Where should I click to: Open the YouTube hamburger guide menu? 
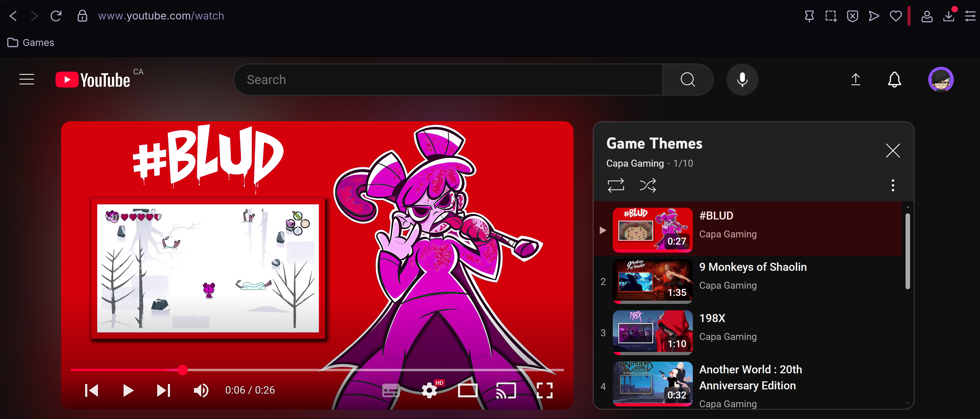click(x=27, y=80)
